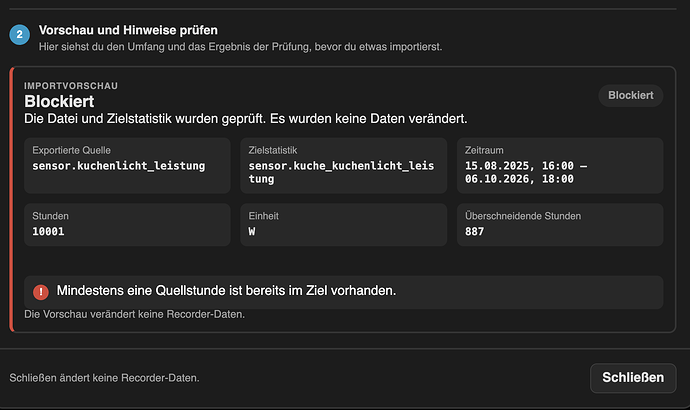Select the Exportierte Quelle card
This screenshot has width=690, height=410.
coord(127,165)
